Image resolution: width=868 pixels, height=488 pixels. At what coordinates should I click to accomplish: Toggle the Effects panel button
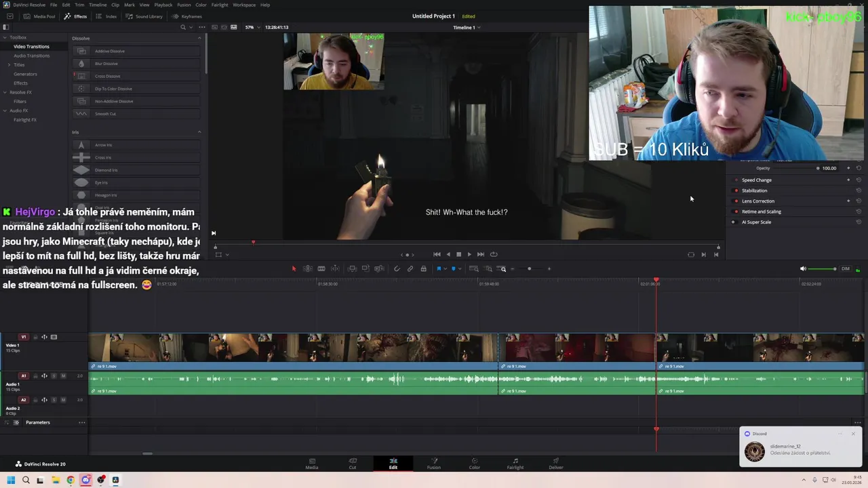75,16
